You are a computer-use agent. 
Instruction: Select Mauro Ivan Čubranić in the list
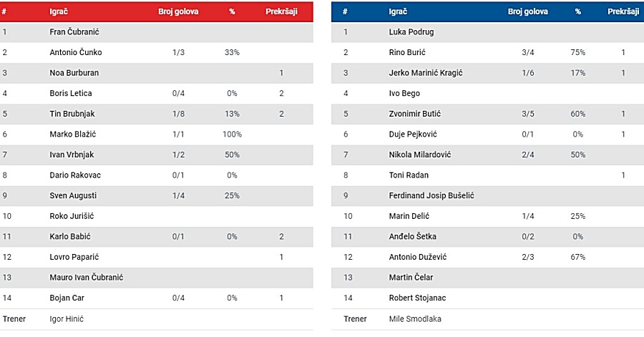87,278
